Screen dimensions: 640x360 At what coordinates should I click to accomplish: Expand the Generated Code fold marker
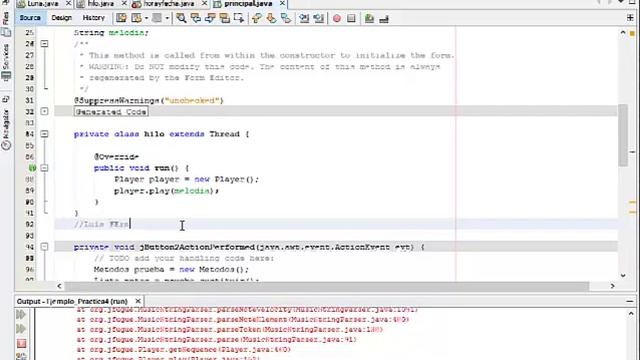pos(44,111)
